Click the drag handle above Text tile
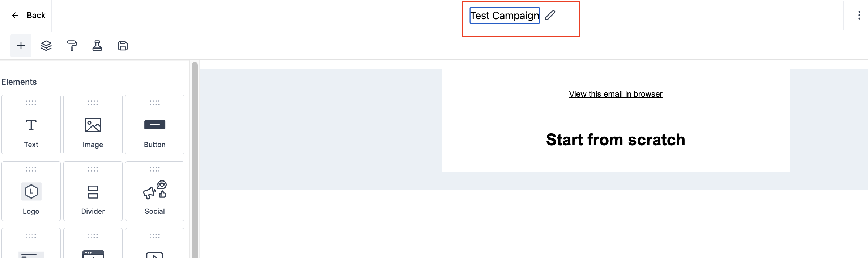The width and height of the screenshot is (868, 258). click(x=31, y=103)
